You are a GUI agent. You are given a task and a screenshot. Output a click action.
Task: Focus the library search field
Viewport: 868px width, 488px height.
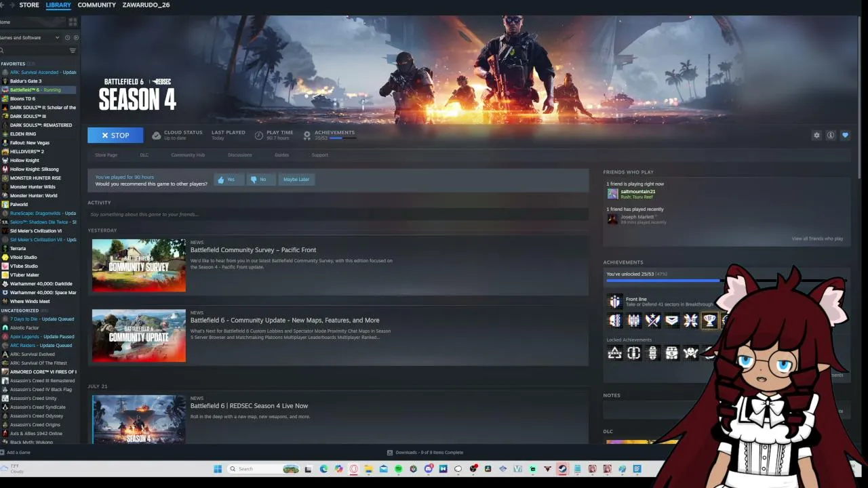coord(34,51)
